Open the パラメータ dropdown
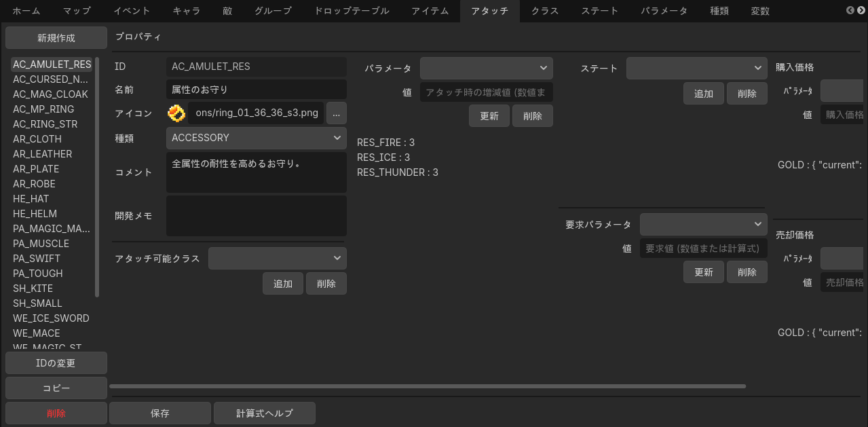Viewport: 868px width, 427px height. pos(487,68)
